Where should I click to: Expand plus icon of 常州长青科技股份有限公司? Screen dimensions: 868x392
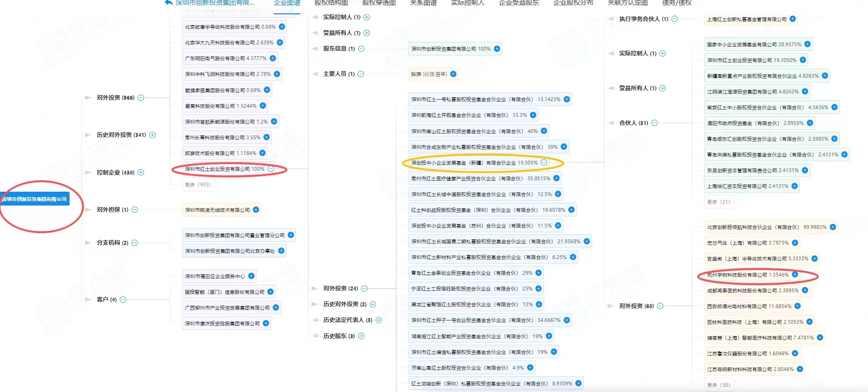click(x=267, y=137)
